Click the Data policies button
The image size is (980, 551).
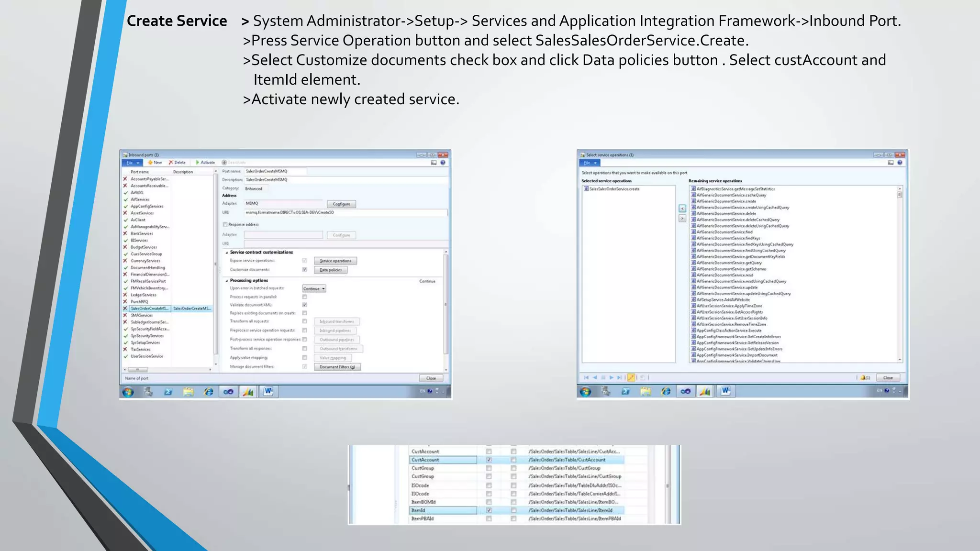pos(331,270)
